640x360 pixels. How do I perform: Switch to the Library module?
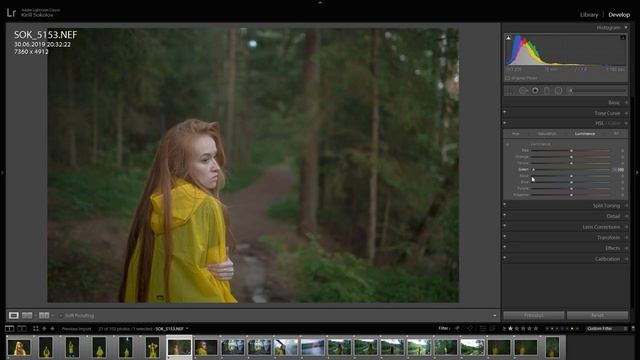(589, 15)
